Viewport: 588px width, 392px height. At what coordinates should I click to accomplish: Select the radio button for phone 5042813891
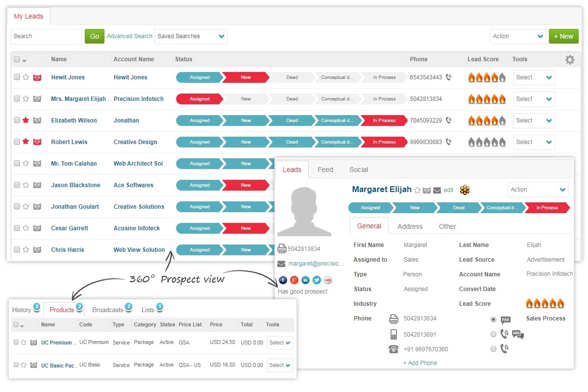click(x=493, y=335)
